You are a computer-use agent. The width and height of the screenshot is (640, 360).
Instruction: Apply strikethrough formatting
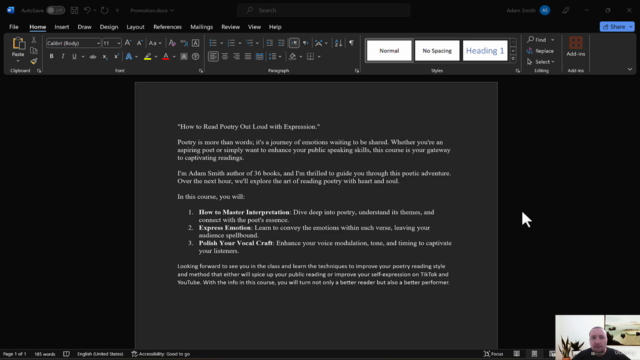pos(93,56)
